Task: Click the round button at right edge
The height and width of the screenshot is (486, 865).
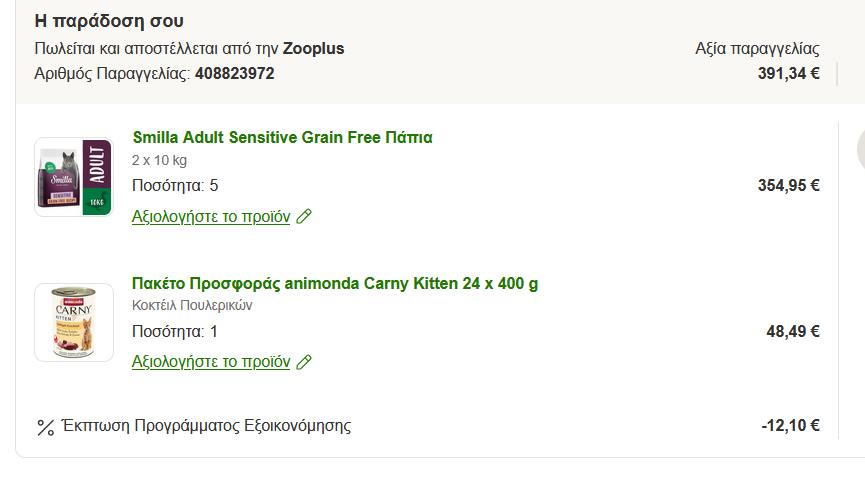Action: [859, 150]
